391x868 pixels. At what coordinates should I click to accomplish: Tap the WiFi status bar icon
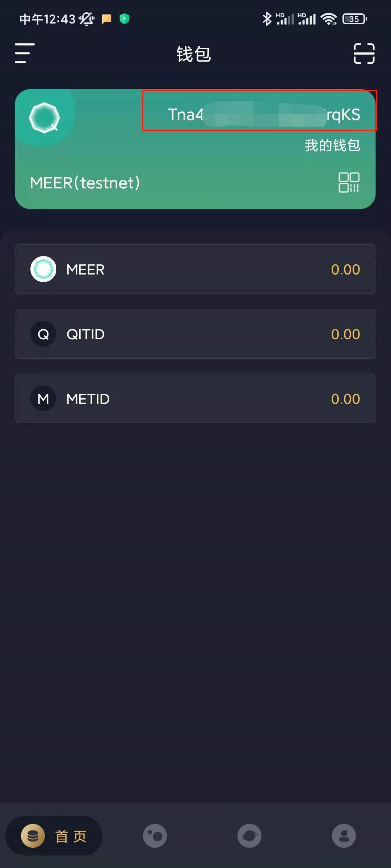click(x=329, y=19)
